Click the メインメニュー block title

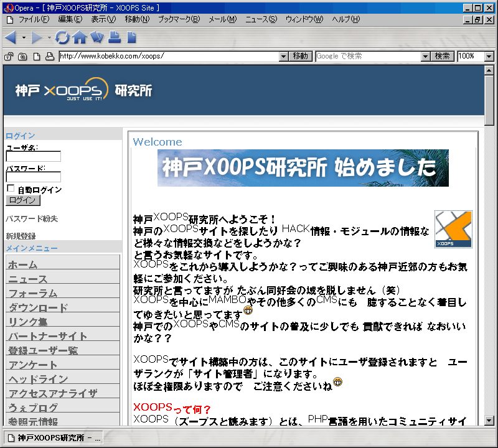pos(32,248)
